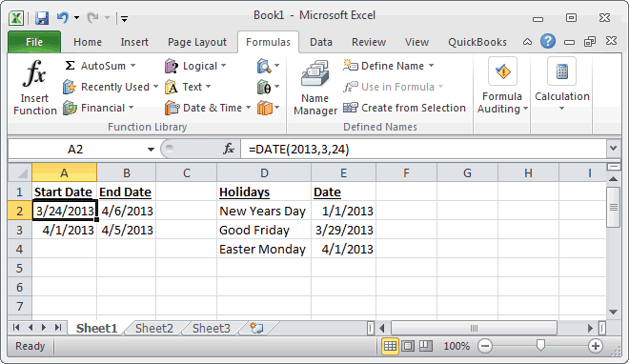Open Recently Used functions list
Screen dimensions: 629x364
click(110, 87)
